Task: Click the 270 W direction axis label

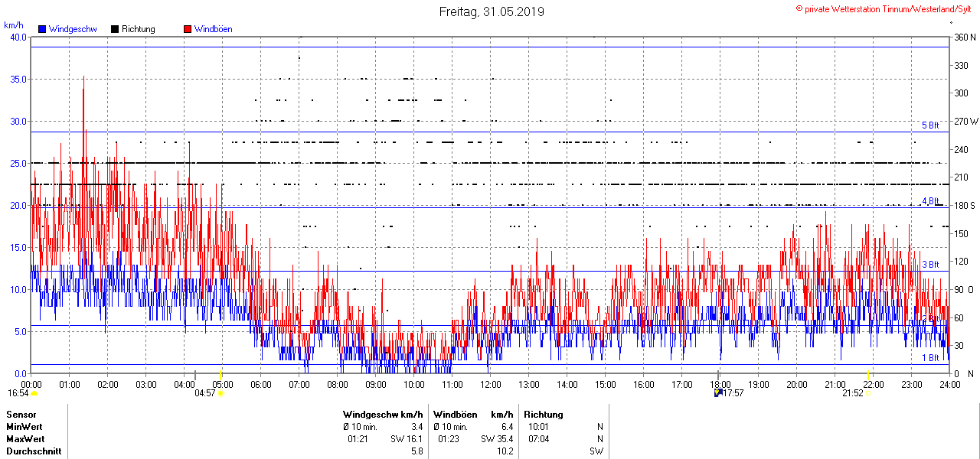Action: 965,121
